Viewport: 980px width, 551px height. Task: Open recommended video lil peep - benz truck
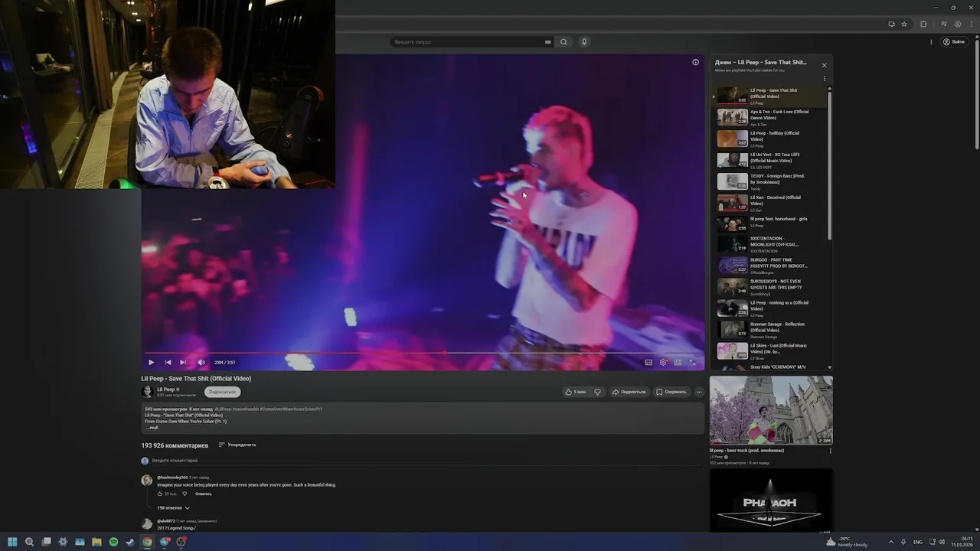click(x=771, y=410)
